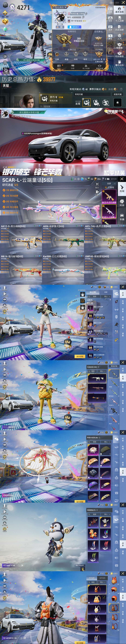The image size is (126, 644).
Task: Select the 4级 淘汰播报 level option
Action: (10, 207)
